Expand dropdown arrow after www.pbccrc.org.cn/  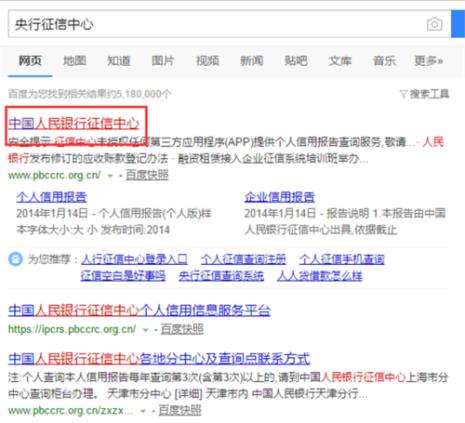coord(110,176)
